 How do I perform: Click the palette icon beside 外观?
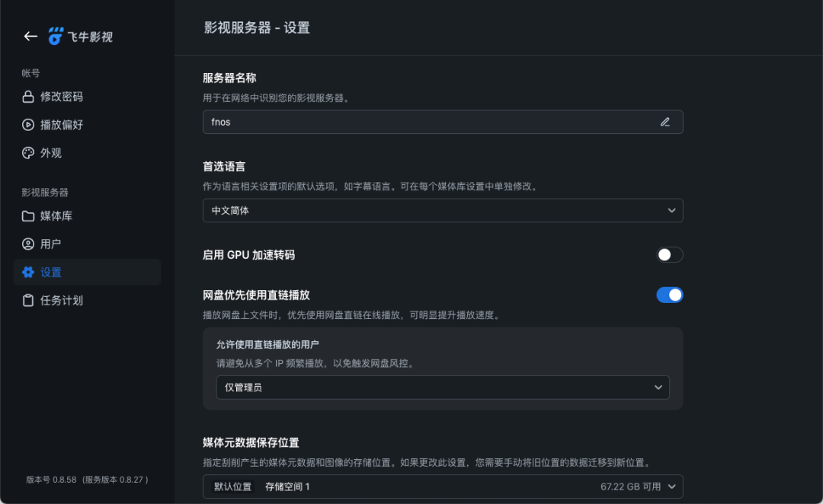click(x=27, y=152)
